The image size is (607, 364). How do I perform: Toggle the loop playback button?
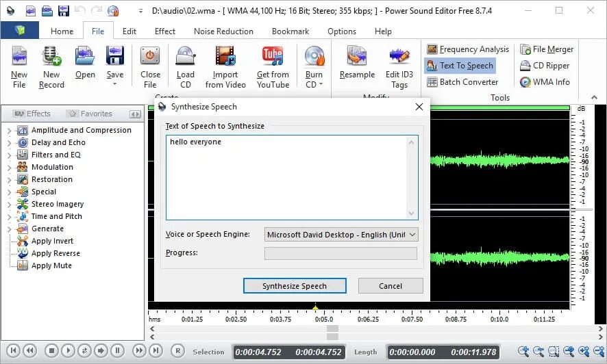[84, 351]
